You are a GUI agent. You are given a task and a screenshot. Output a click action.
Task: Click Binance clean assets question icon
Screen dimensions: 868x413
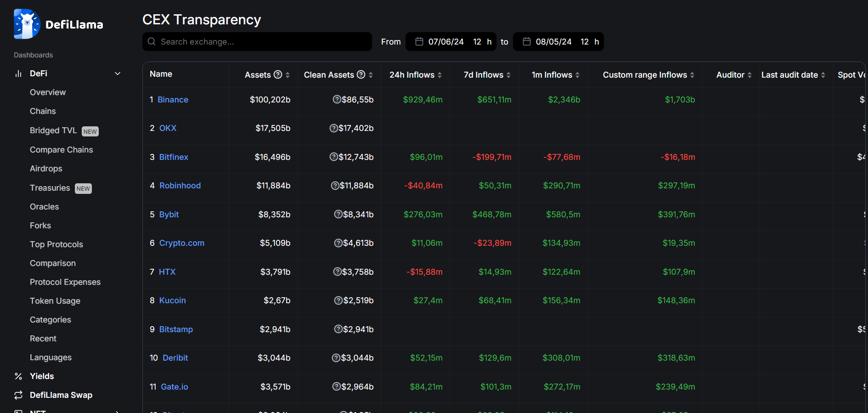[337, 100]
